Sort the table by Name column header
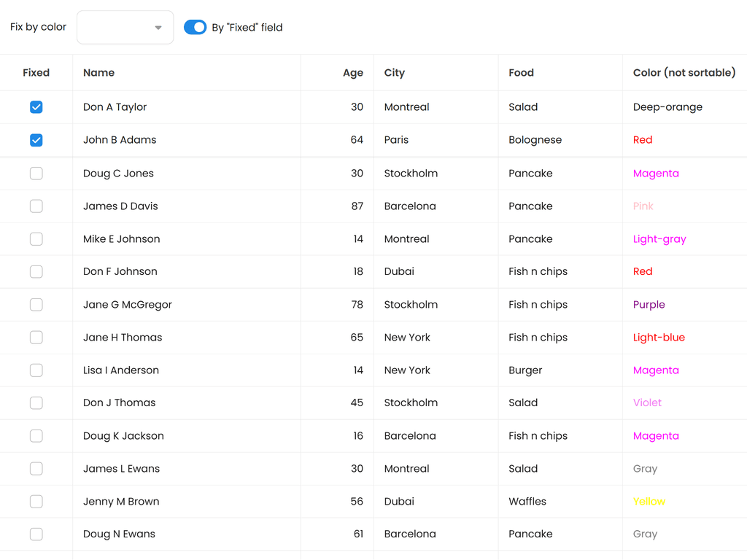Image resolution: width=747 pixels, height=560 pixels. (x=98, y=73)
